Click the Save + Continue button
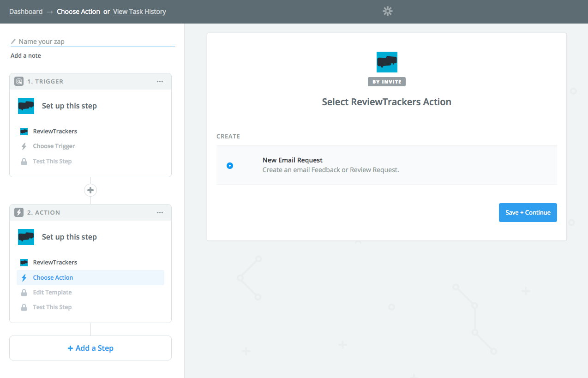Image resolution: width=588 pixels, height=378 pixels. [528, 212]
